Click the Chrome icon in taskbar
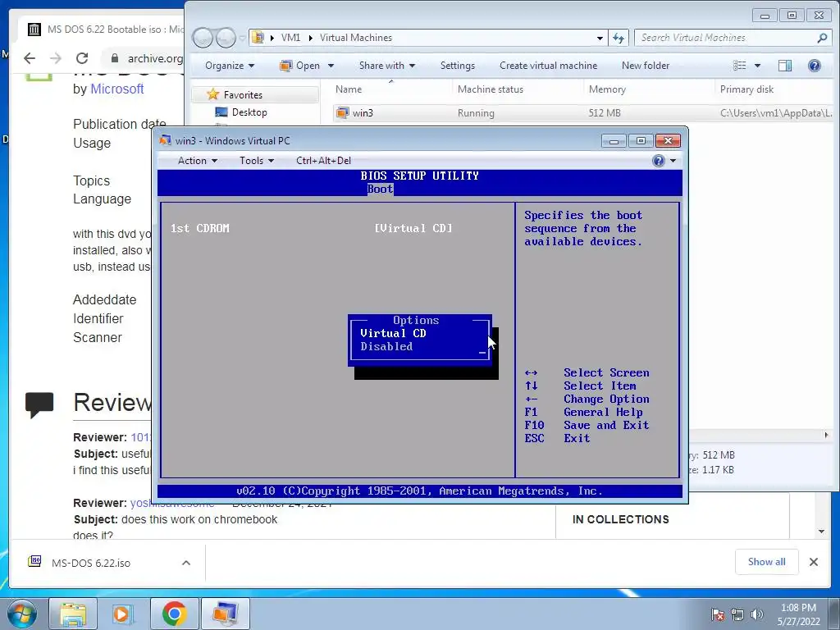This screenshot has width=840, height=630. pyautogui.click(x=174, y=614)
